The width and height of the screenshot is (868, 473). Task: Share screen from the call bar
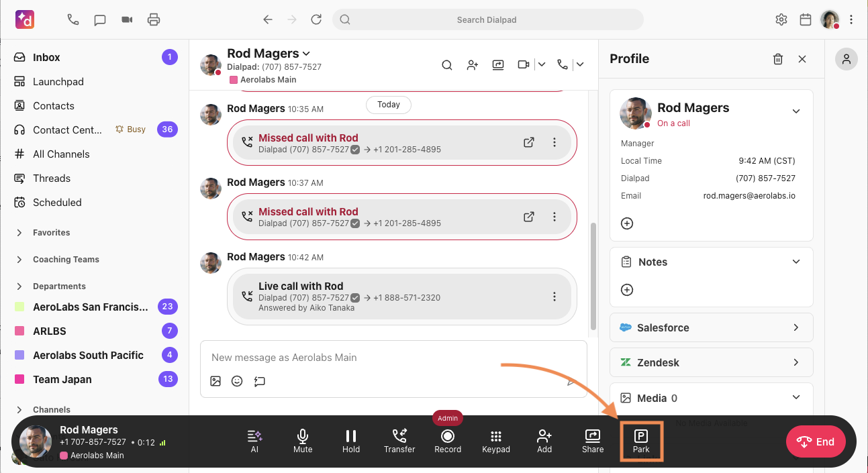pos(593,441)
